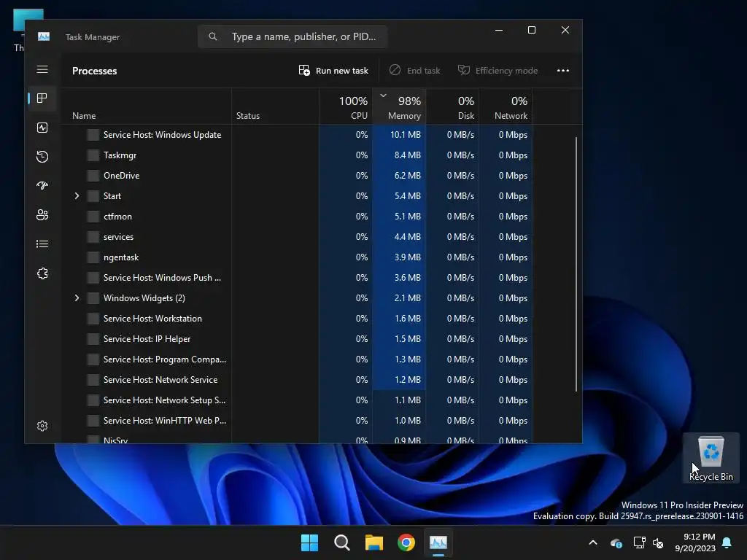The image size is (747, 560).
Task: Open the Performance page icon in sidebar
Action: point(42,128)
